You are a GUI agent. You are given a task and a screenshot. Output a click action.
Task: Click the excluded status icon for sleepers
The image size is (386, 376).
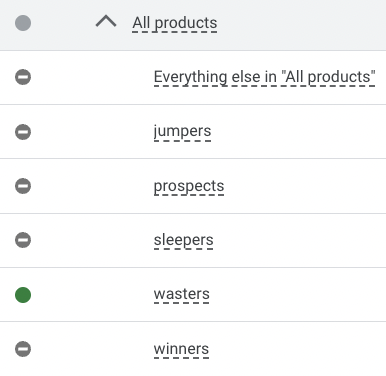pyautogui.click(x=23, y=240)
